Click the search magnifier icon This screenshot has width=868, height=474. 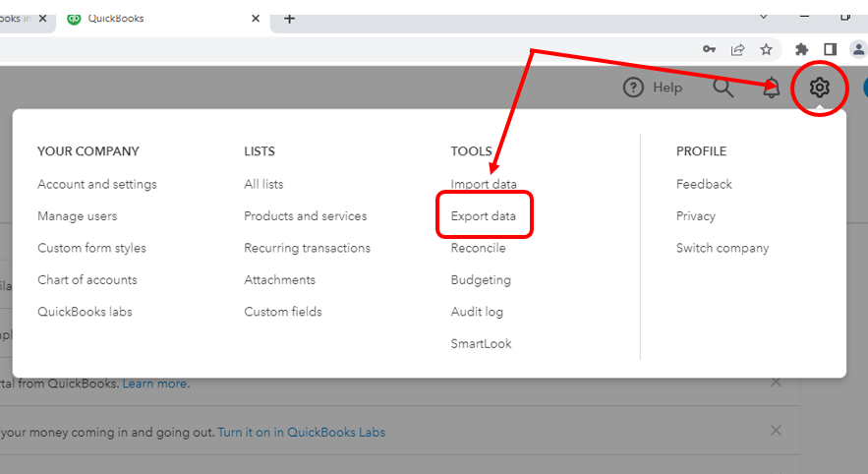[723, 88]
